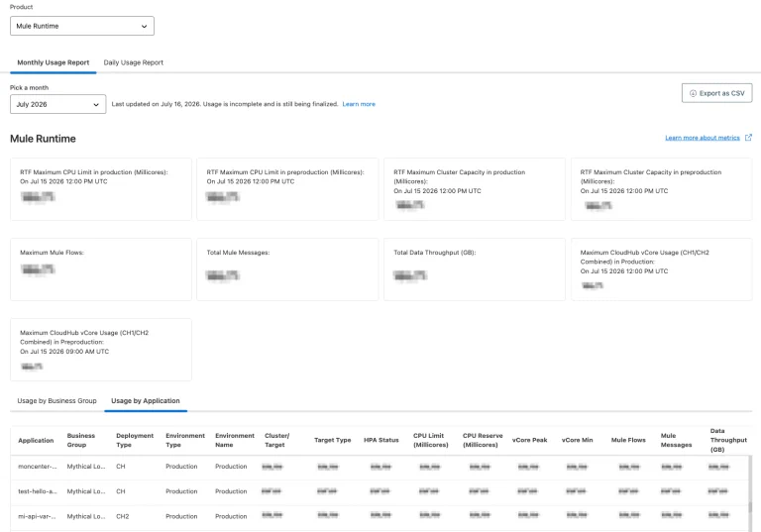Click RTF Maximum CPU Limit in production card
This screenshot has height=532, width=761.
(101, 189)
